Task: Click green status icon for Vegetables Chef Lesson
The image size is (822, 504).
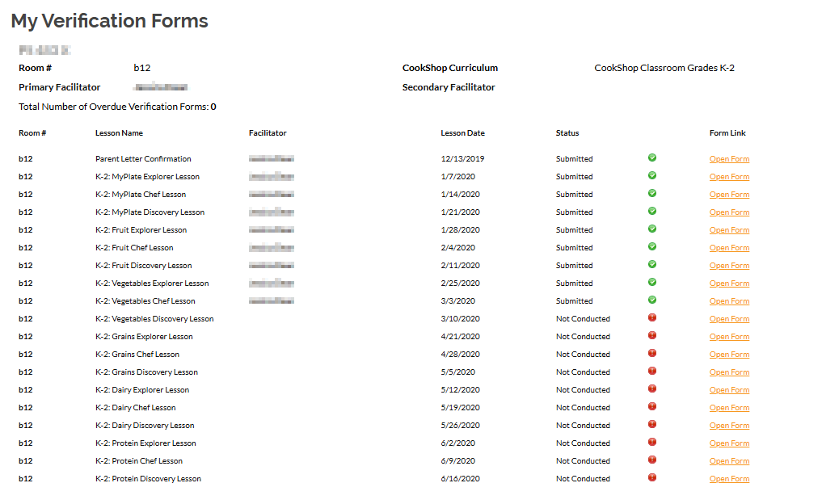Action: point(652,300)
